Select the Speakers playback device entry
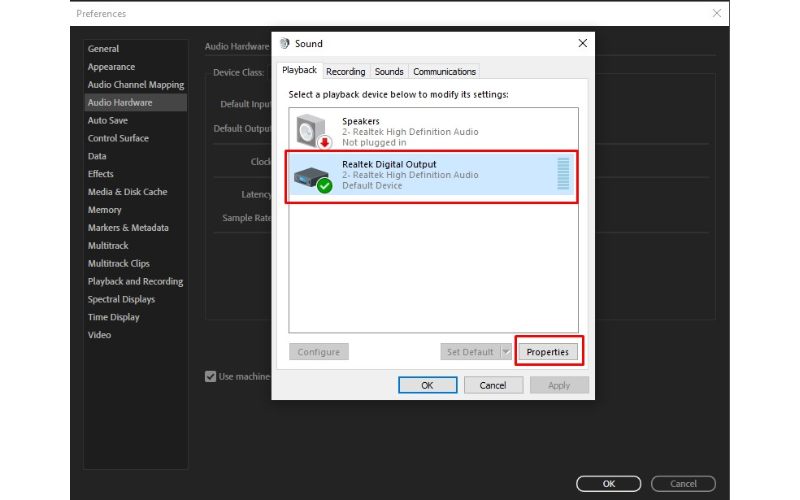The height and width of the screenshot is (500, 800). [430, 131]
